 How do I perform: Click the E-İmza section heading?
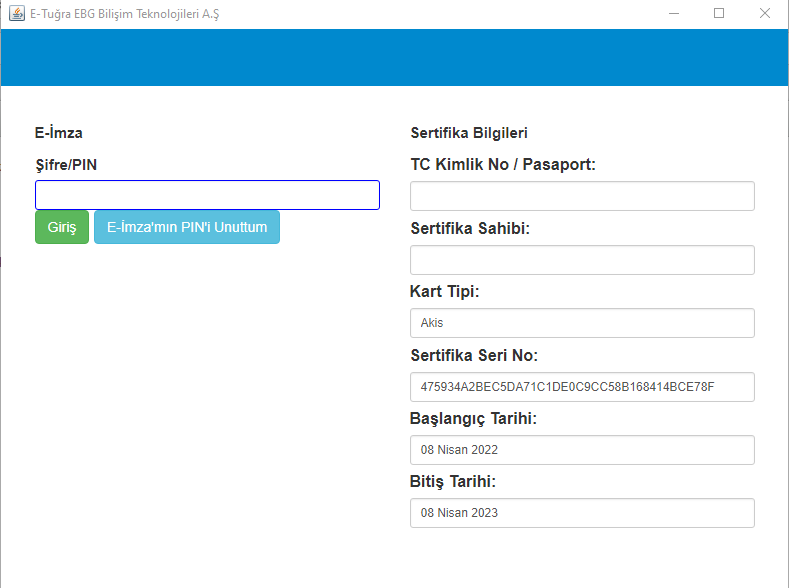pos(58,133)
